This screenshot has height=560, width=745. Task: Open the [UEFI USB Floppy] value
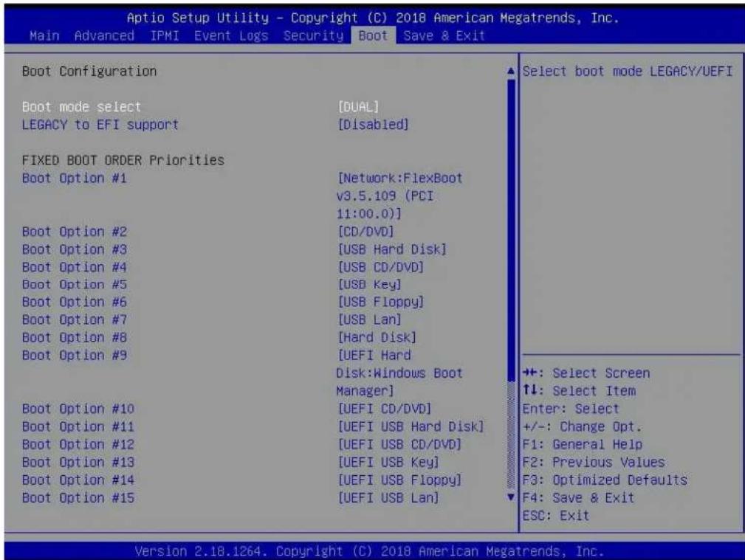399,480
